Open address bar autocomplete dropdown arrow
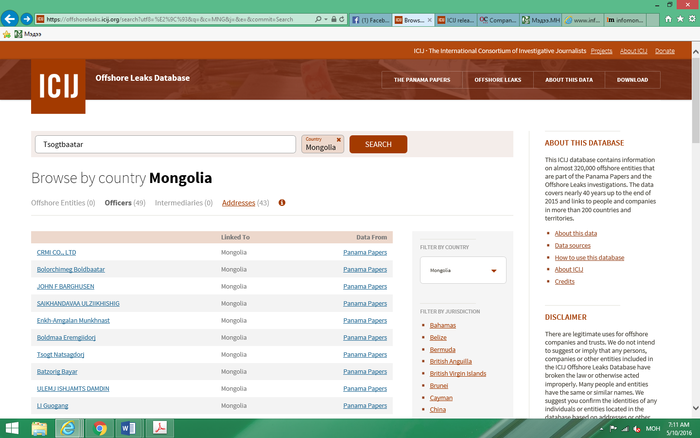 click(326, 19)
